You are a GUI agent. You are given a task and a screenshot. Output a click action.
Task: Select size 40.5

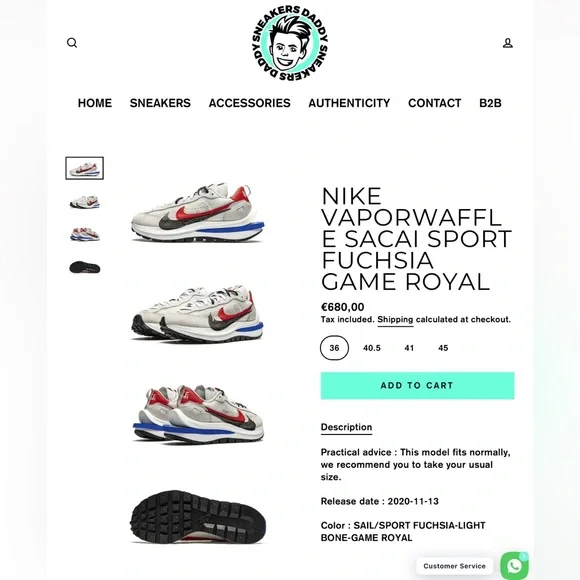point(372,348)
